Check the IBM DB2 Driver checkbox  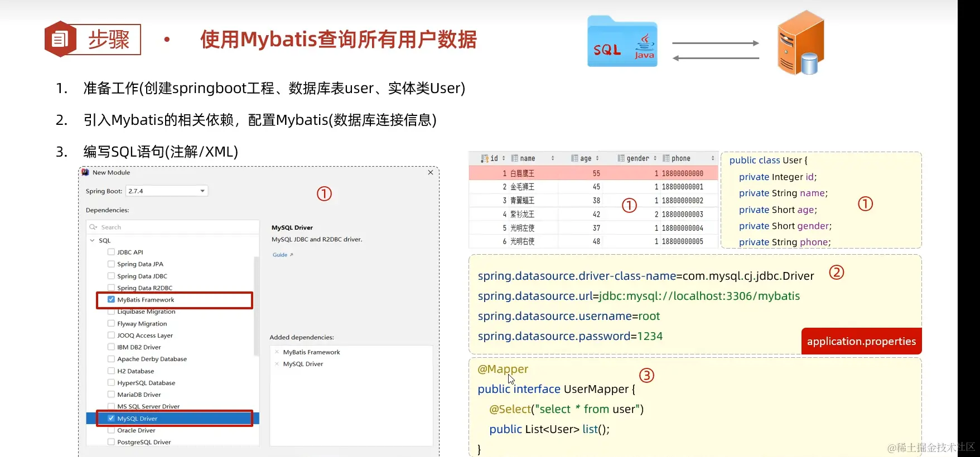pyautogui.click(x=111, y=347)
